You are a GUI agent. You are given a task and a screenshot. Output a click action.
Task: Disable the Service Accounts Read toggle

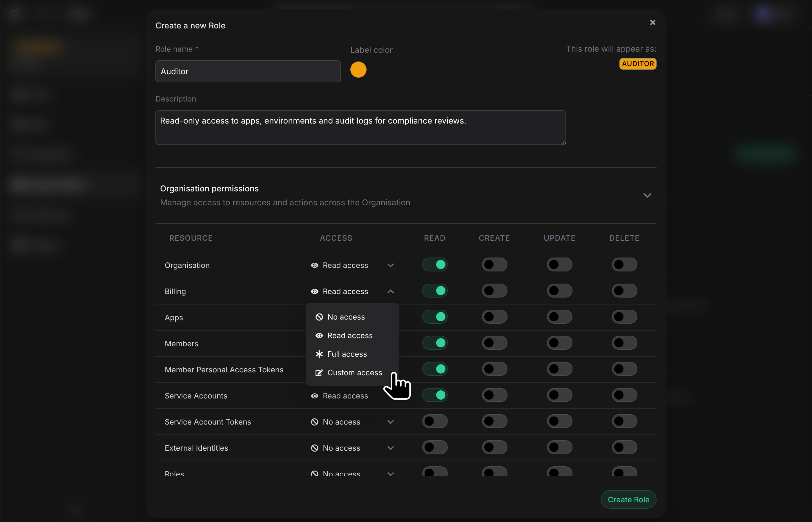435,395
